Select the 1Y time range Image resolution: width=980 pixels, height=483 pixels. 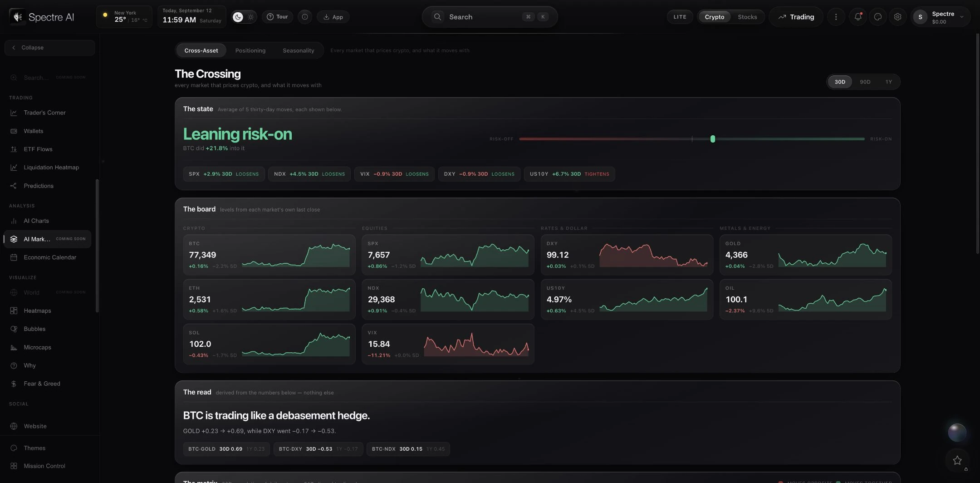(888, 82)
